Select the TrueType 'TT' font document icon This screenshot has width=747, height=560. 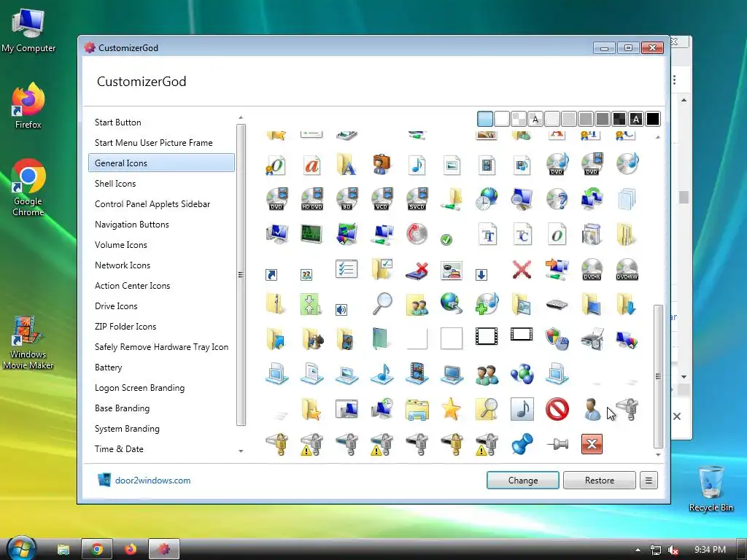pos(488,234)
